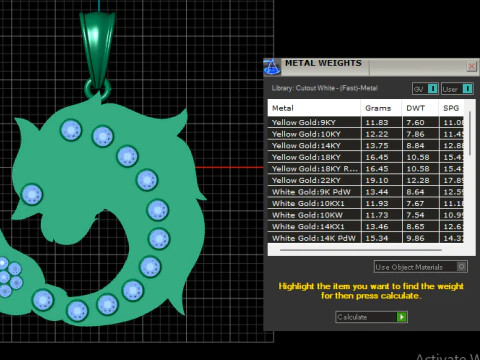This screenshot has height=360, width=480.
Task: Select the Yellow Gold:10KY row
Action: coord(366,134)
